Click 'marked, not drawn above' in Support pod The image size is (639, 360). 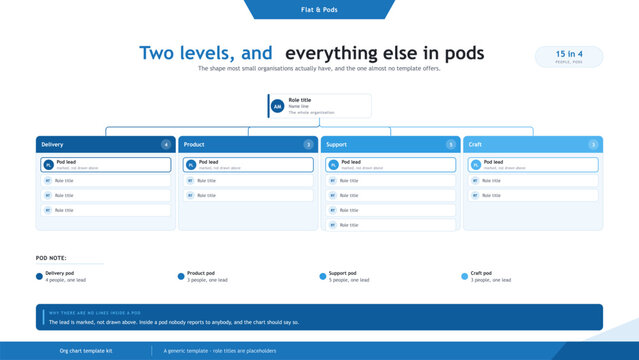(x=362, y=168)
